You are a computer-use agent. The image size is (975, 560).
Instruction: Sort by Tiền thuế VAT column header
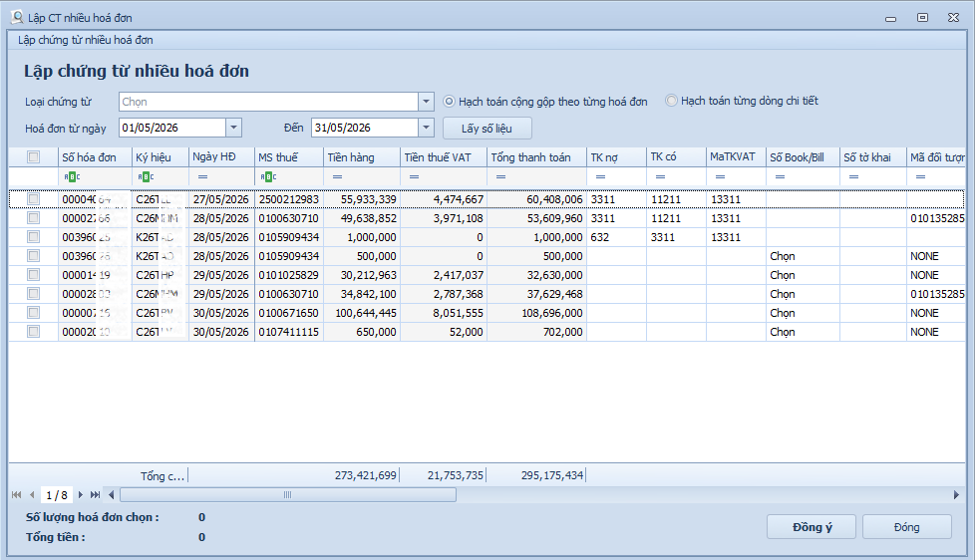444,157
